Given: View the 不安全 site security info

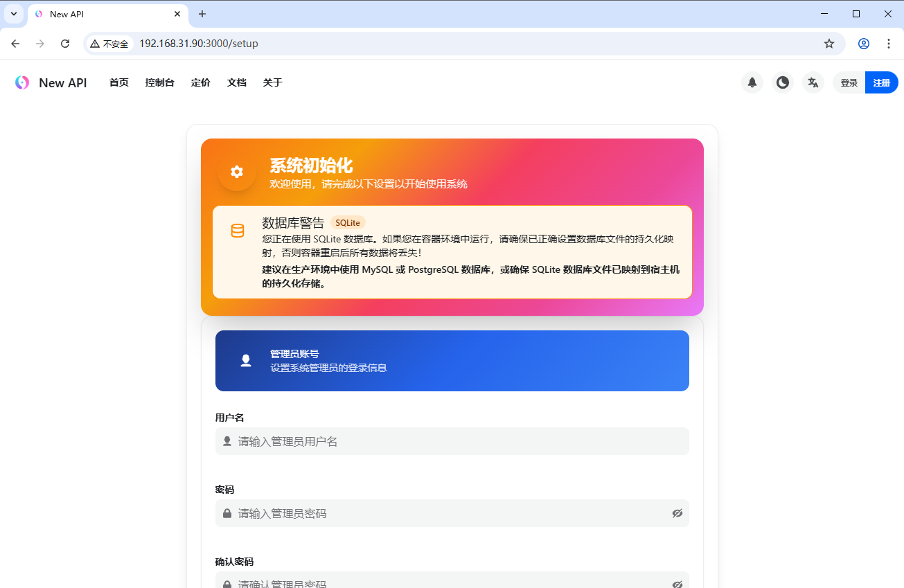Looking at the screenshot, I should click(109, 43).
